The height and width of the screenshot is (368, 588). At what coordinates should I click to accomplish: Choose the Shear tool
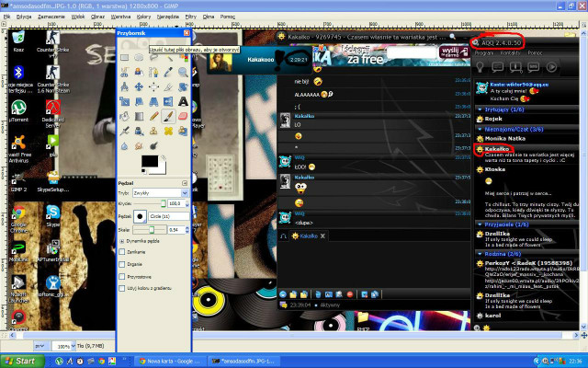(139, 101)
